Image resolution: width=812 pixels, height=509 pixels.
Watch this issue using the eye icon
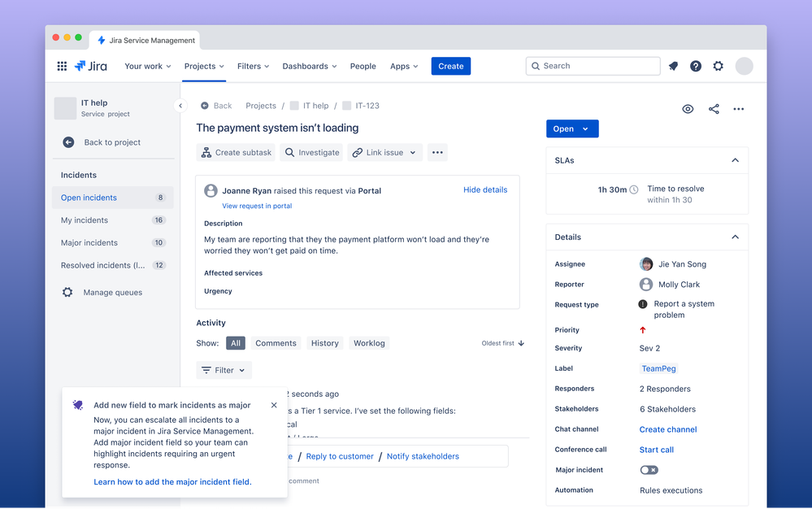688,108
